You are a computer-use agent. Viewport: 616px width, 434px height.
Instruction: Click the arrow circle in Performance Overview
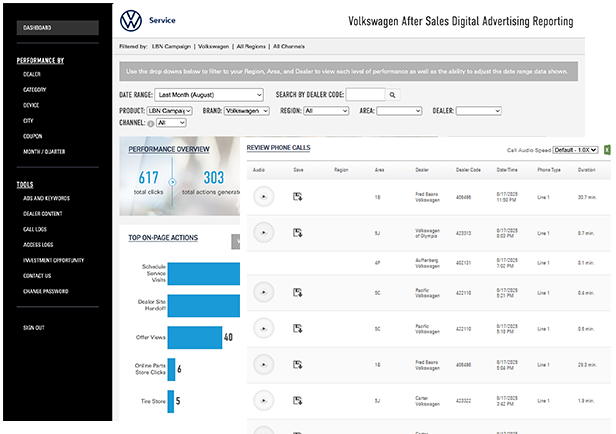[172, 182]
